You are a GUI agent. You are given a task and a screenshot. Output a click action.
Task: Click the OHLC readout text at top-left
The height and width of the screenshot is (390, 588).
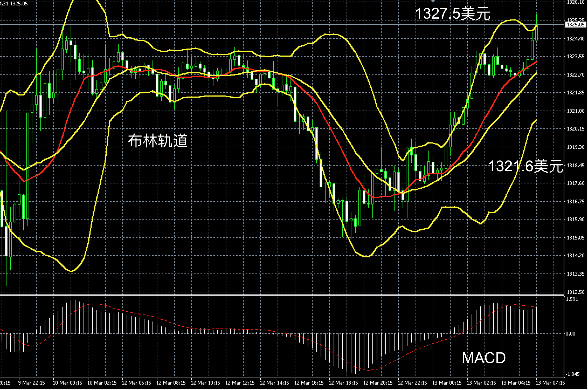[14, 4]
